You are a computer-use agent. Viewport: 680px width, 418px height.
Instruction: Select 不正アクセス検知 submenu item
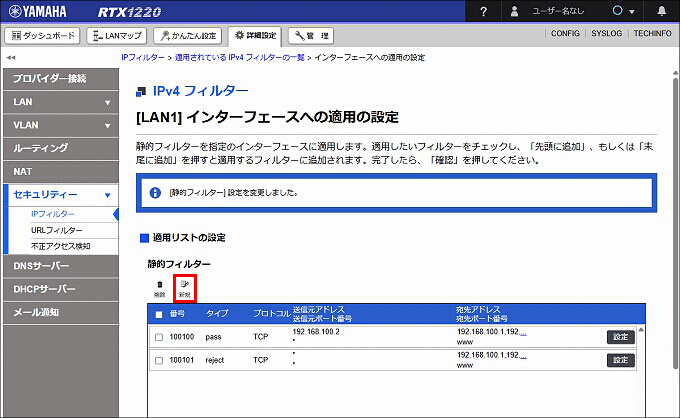click(x=61, y=246)
